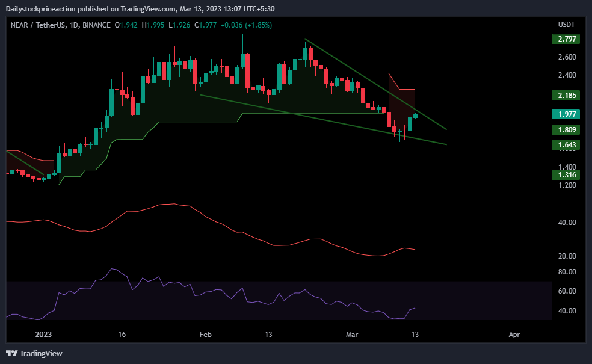
Task: Click the Feb date axis label
Action: tap(205, 334)
